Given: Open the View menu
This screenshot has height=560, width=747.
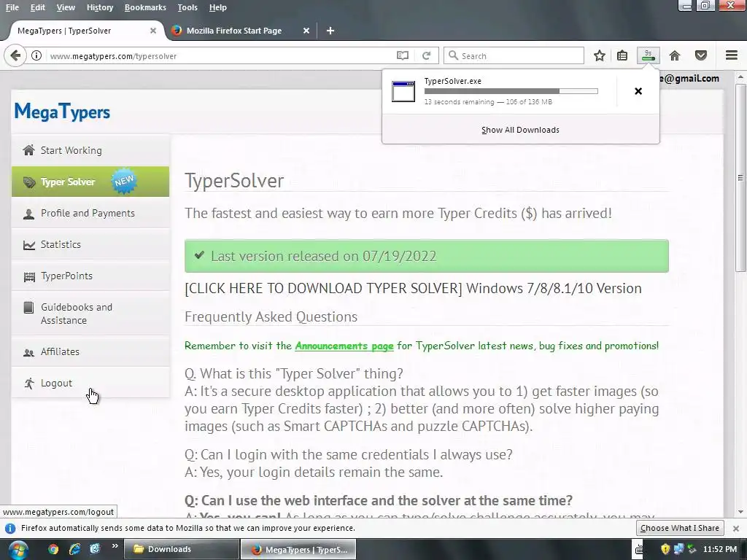Looking at the screenshot, I should tap(66, 7).
